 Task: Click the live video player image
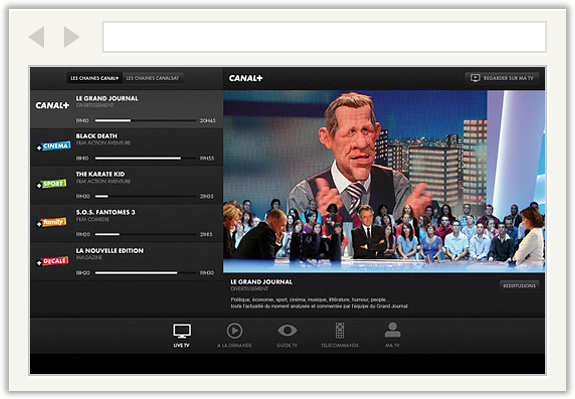pos(384,181)
